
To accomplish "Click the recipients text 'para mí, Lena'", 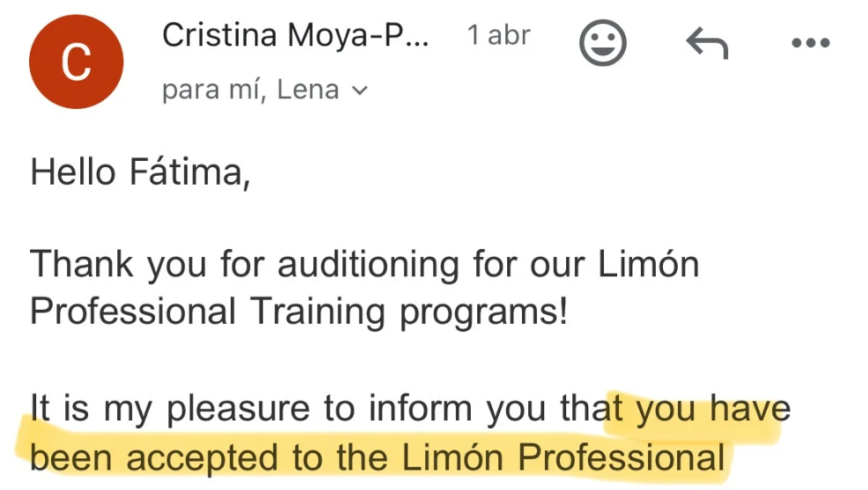I will pos(250,90).
